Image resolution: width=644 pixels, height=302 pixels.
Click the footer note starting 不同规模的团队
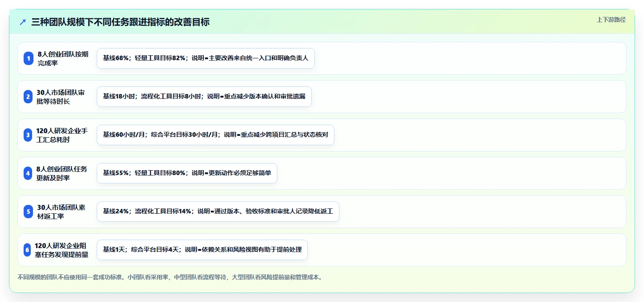pyautogui.click(x=169, y=277)
